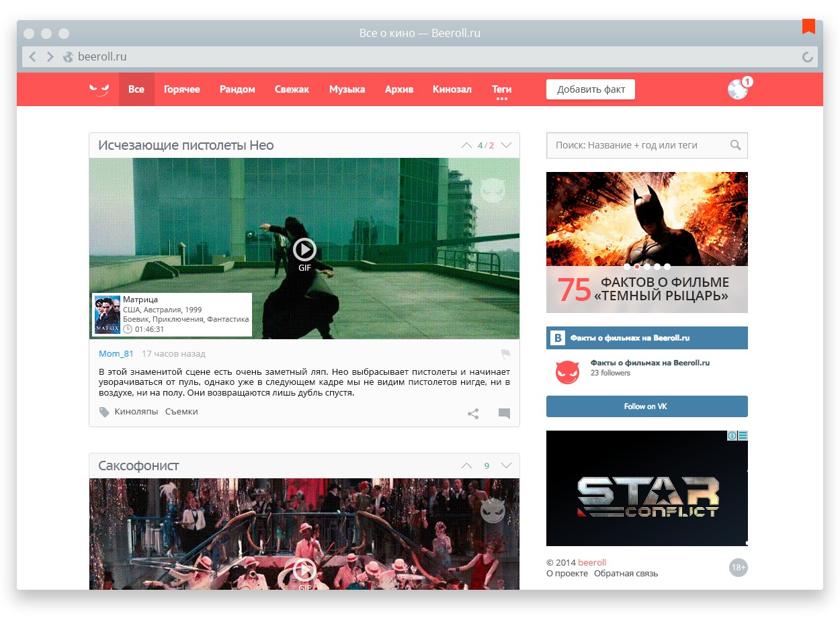840x618 pixels.
Task: Select the second slider dot on banner
Action: pos(637,267)
